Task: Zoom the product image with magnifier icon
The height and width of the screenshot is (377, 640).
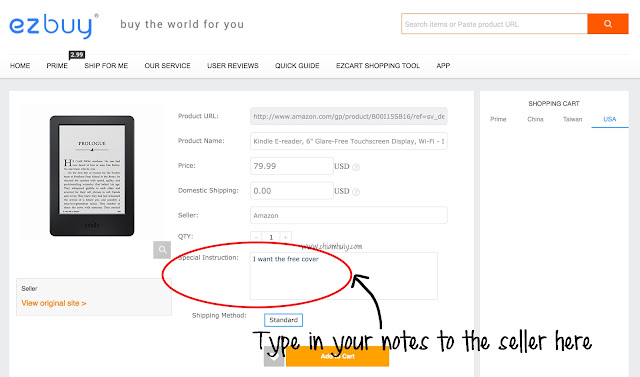Action: [162, 250]
